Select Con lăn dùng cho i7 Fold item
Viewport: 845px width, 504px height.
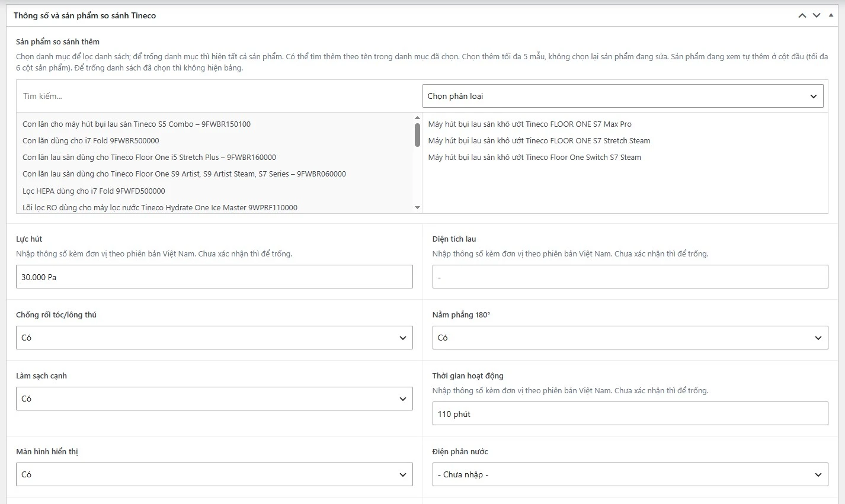(215, 141)
